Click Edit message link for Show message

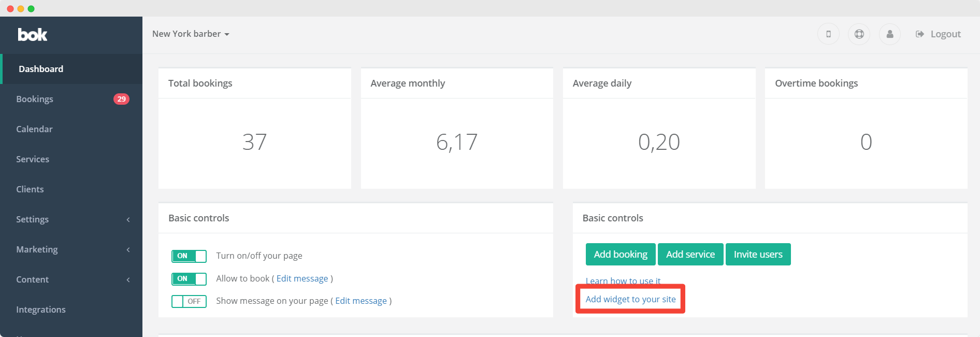point(361,301)
